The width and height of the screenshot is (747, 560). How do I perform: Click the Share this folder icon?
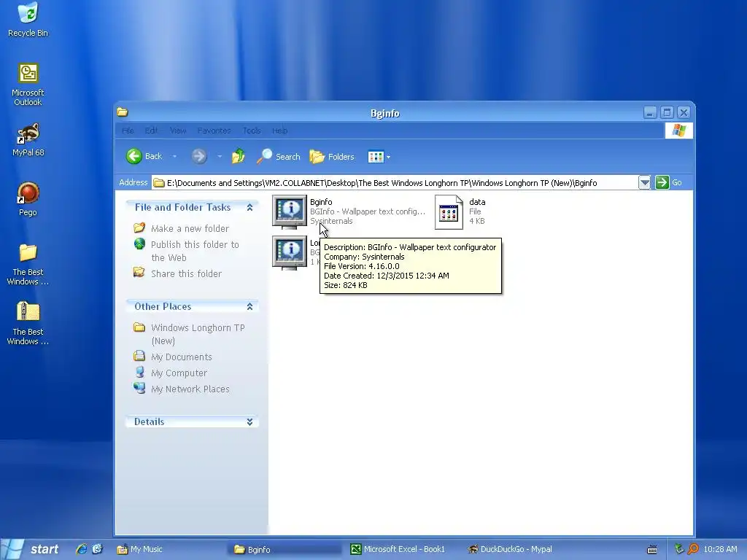click(x=139, y=273)
